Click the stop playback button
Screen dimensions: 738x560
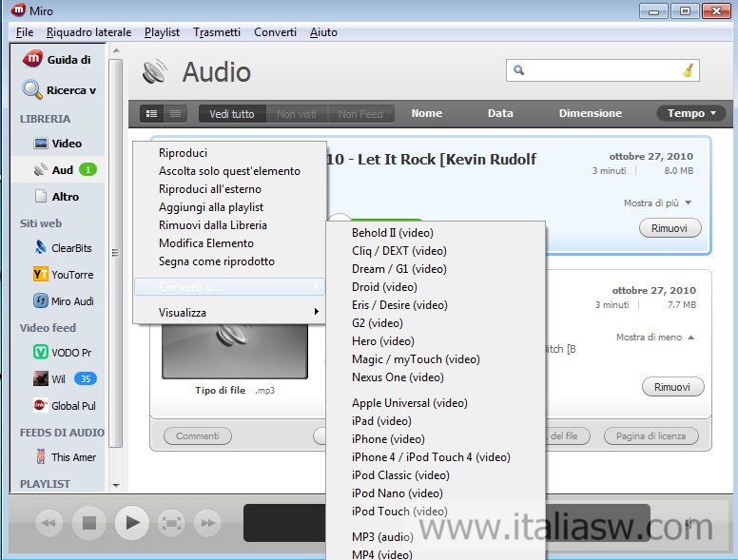tap(89, 523)
